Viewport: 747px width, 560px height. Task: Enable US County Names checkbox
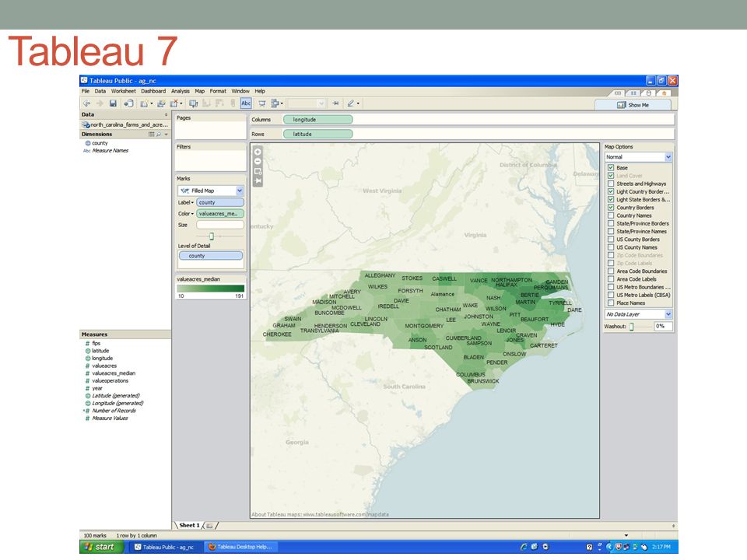(x=611, y=247)
